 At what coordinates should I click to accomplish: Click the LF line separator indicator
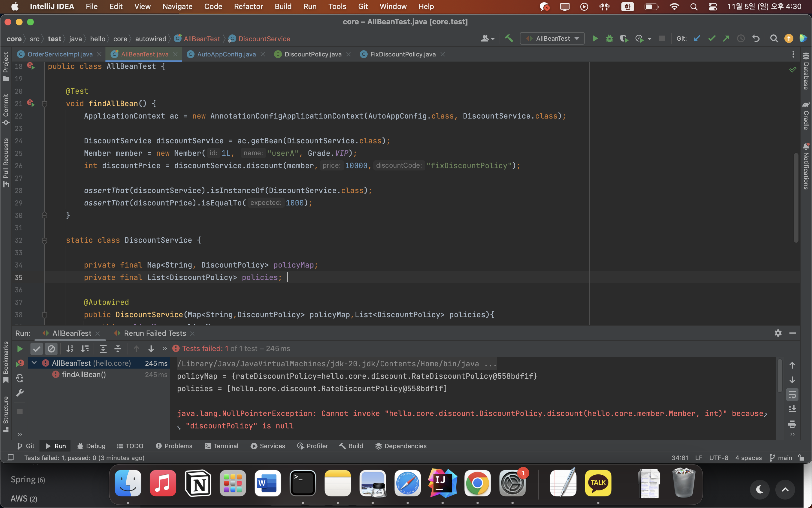tap(699, 457)
